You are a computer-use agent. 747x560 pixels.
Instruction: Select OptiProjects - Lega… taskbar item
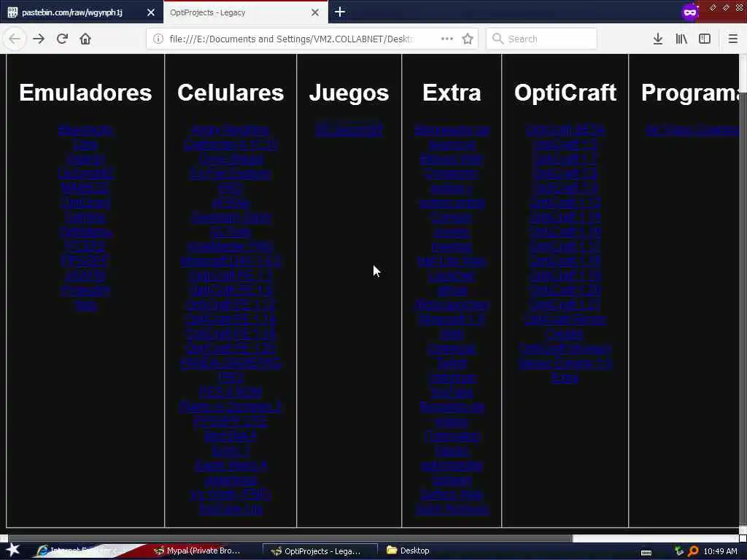point(321,551)
